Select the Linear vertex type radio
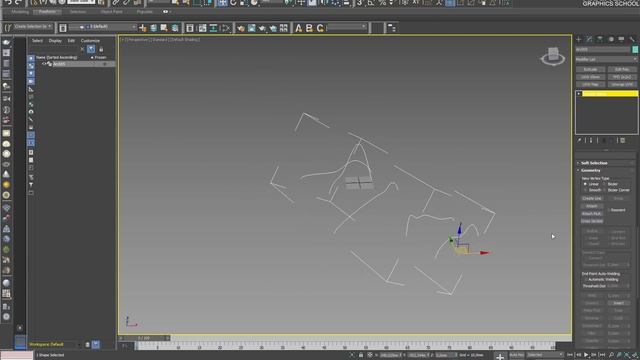The image size is (640, 360). [585, 184]
